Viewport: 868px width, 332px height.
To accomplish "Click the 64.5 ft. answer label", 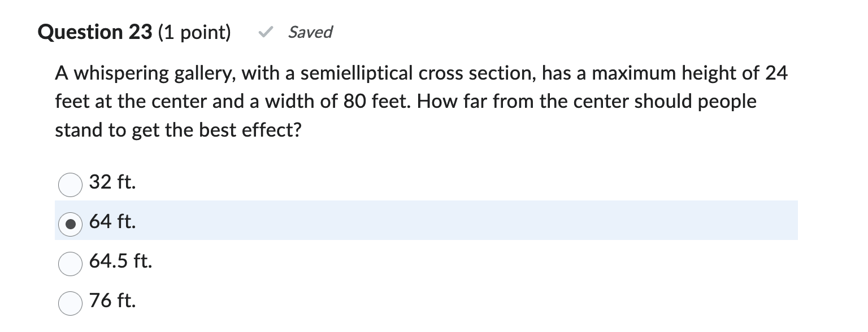I will click(x=120, y=261).
